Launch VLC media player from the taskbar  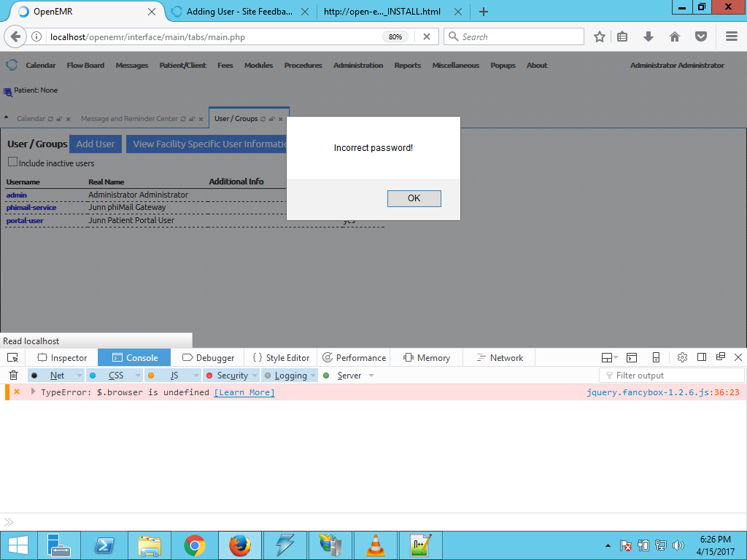tap(376, 545)
